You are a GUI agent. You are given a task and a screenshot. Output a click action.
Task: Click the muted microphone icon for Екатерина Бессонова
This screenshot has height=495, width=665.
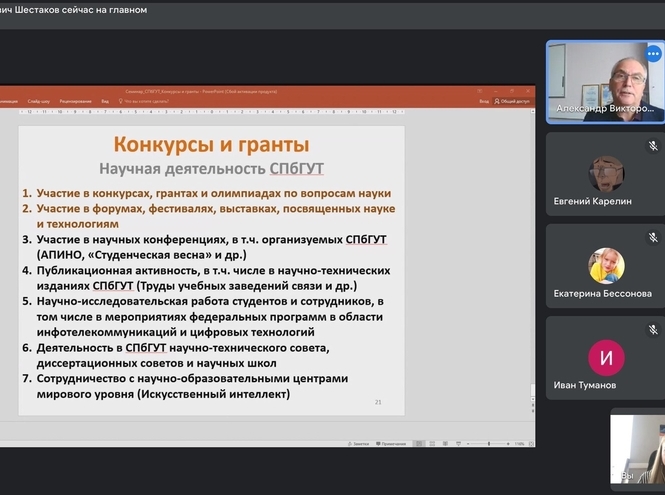pyautogui.click(x=653, y=238)
